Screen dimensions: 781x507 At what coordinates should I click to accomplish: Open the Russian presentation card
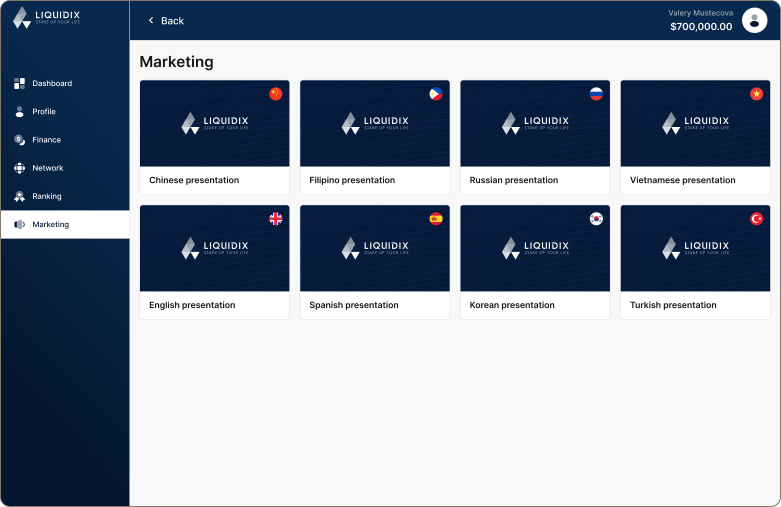535,137
